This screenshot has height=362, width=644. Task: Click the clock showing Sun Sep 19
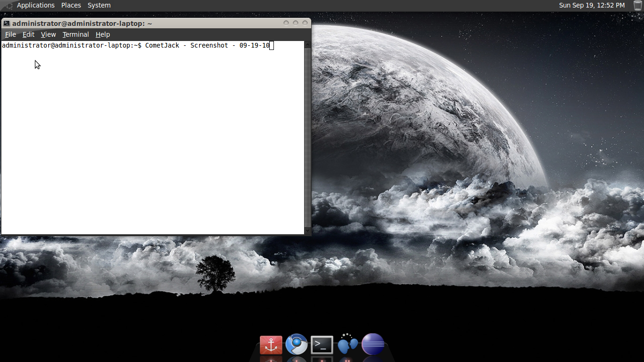pyautogui.click(x=592, y=5)
